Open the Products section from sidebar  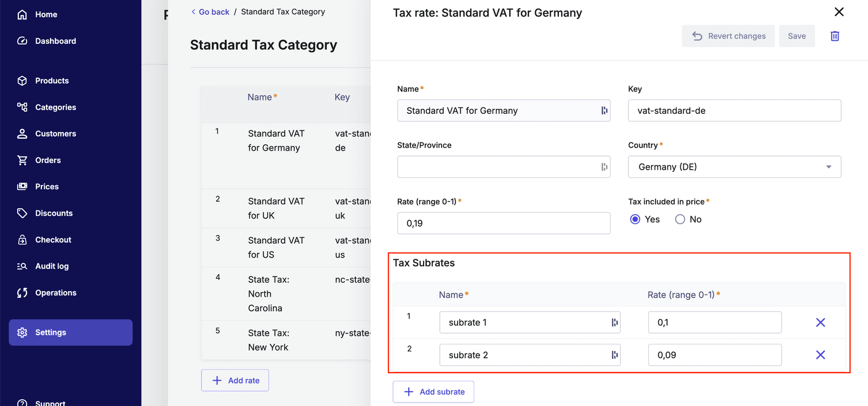(x=53, y=81)
